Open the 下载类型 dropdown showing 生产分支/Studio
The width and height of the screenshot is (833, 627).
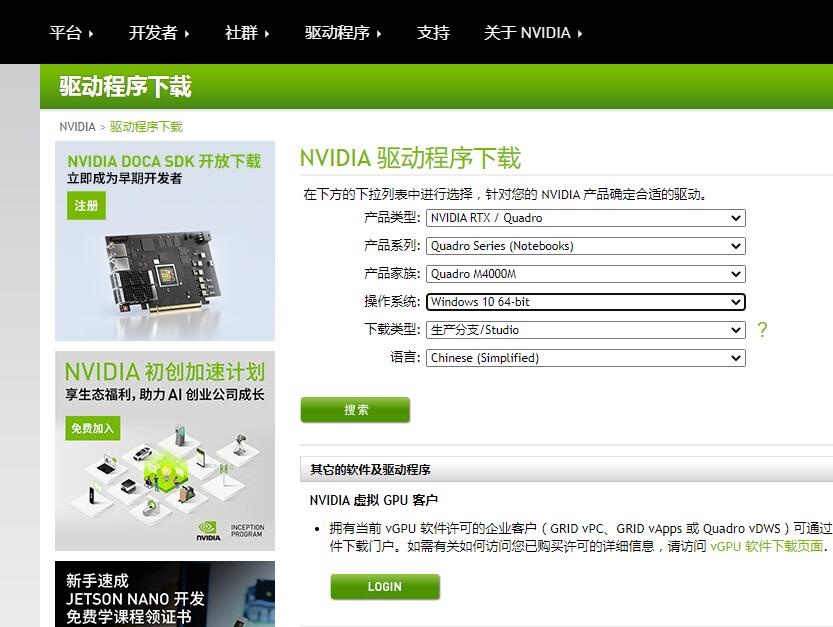pos(585,330)
